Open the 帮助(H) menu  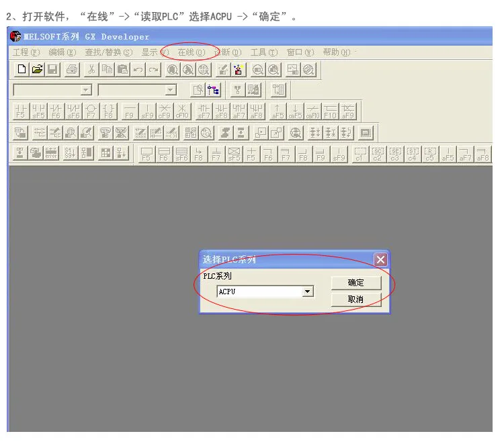click(337, 52)
